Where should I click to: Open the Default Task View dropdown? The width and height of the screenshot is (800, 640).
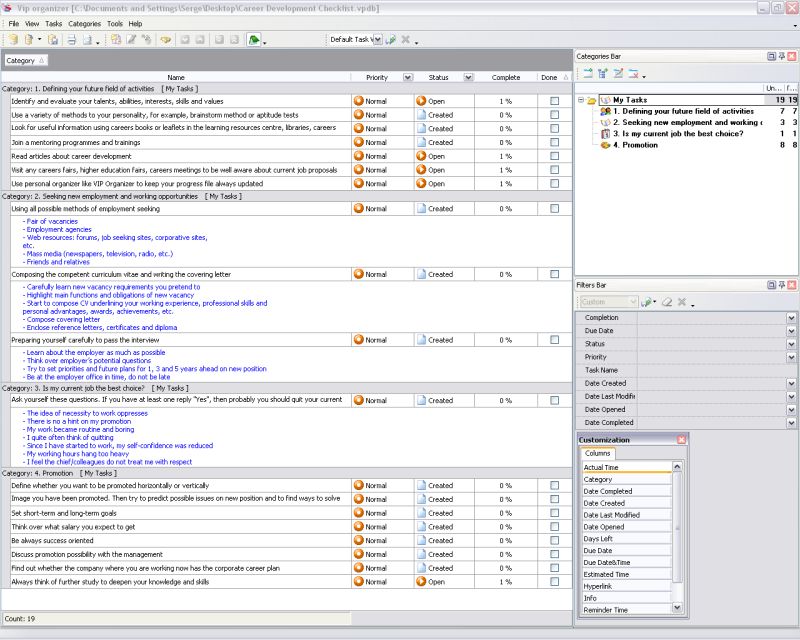(x=377, y=40)
